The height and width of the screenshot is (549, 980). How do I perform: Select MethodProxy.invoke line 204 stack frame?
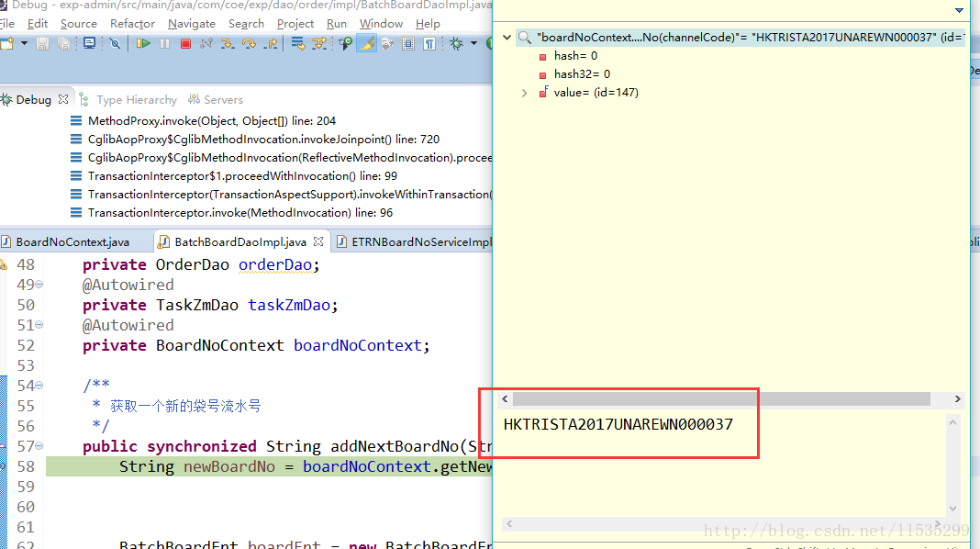[212, 120]
